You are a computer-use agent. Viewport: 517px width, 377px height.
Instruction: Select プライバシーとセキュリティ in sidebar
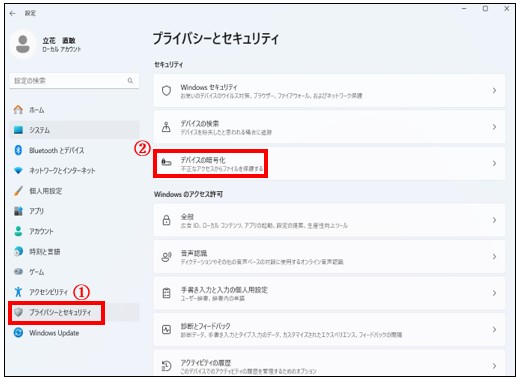[74, 312]
